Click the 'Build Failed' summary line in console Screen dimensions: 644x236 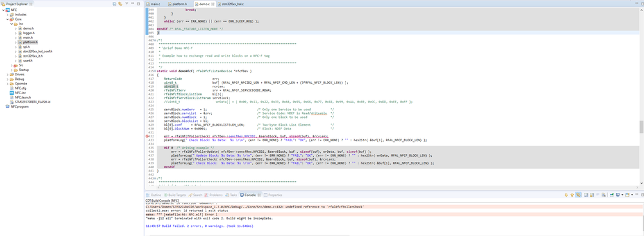pos(199,226)
